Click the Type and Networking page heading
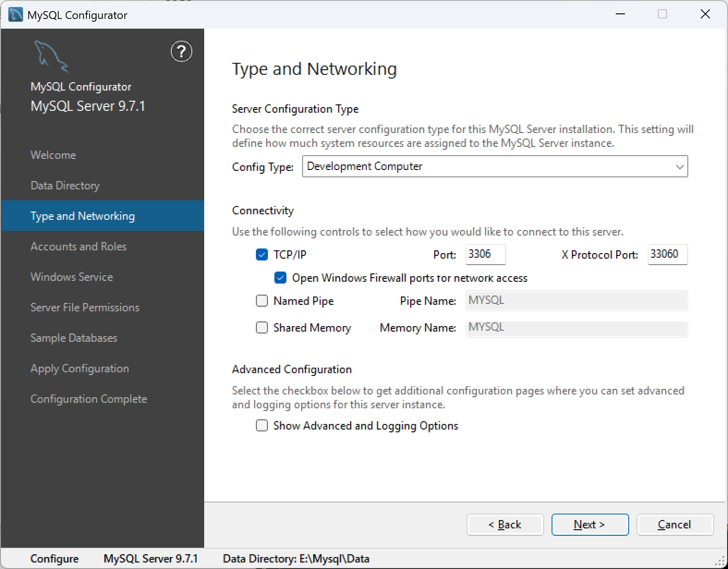The image size is (728, 569). tap(314, 69)
